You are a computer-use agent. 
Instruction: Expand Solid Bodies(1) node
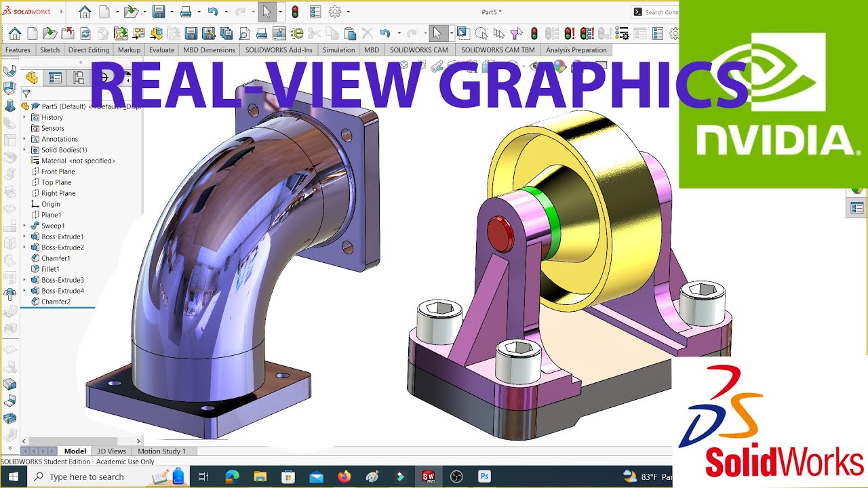pos(24,150)
